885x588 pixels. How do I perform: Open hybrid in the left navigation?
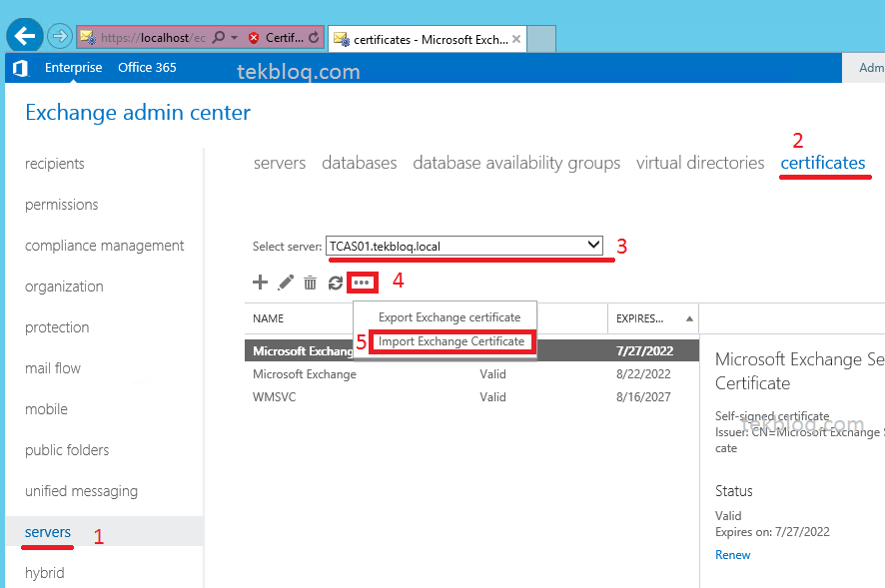point(45,573)
